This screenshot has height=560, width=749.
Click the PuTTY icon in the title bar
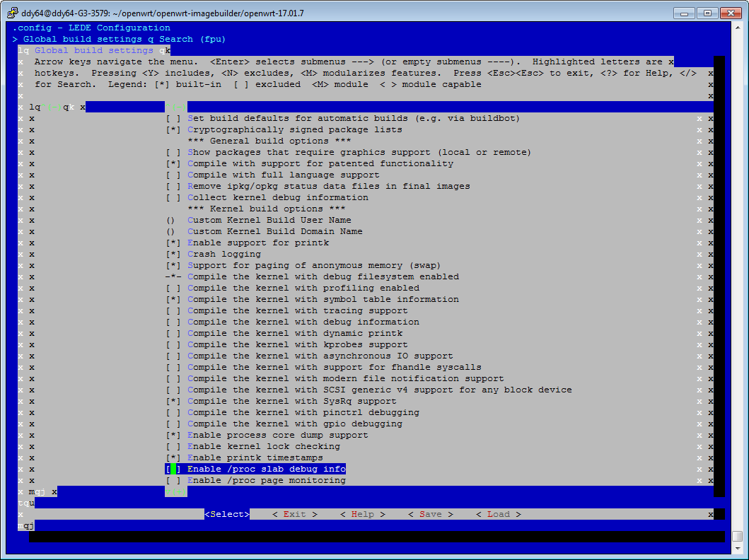12,13
